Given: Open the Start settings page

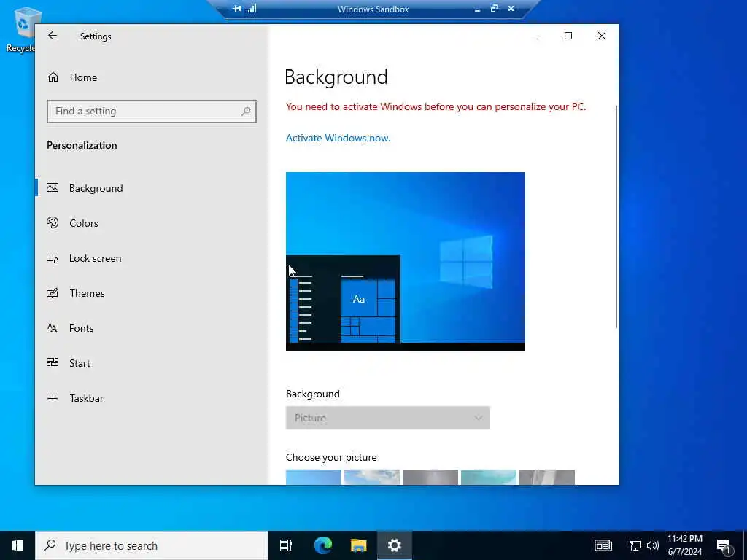Looking at the screenshot, I should pos(152,363).
